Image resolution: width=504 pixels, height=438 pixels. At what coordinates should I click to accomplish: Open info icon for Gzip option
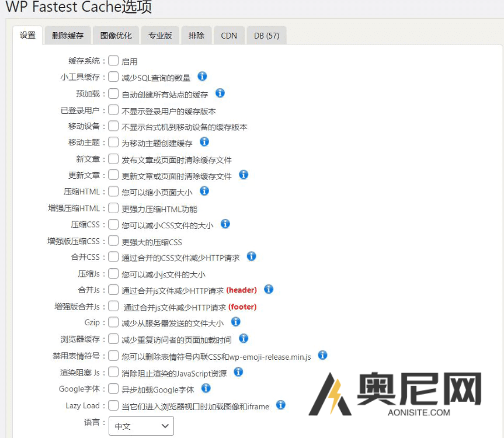click(235, 322)
